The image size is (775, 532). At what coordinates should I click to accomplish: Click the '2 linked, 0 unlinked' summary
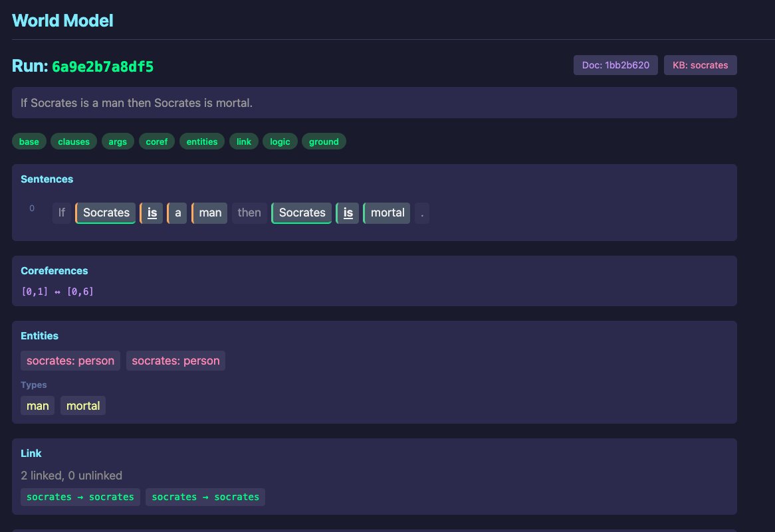(71, 475)
